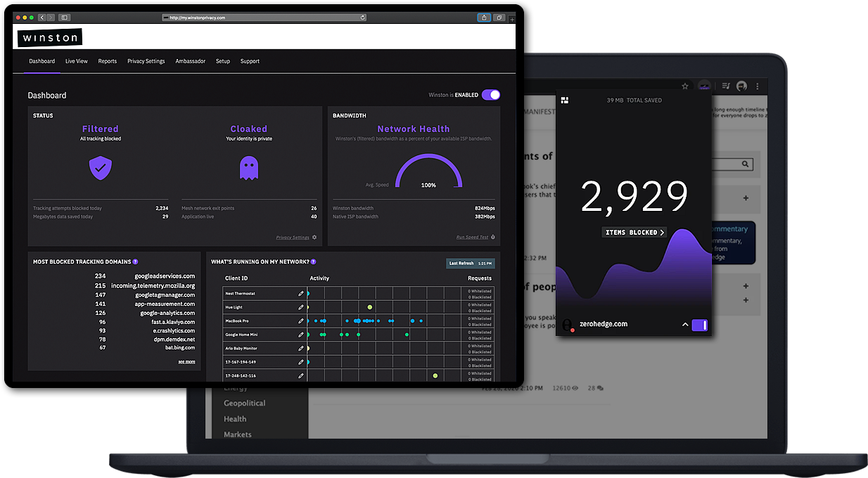Expand the popup with the up chevron
868x478 pixels.
tap(685, 325)
